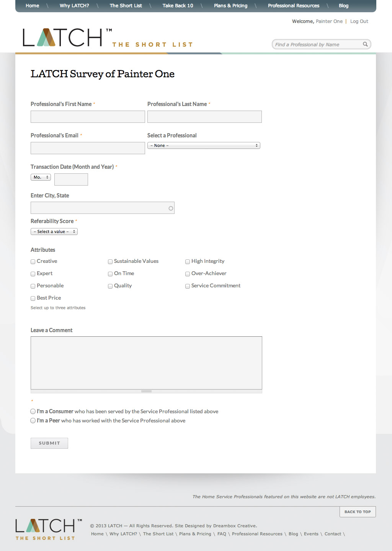This screenshot has height=551, width=392.
Task: Click the search magnifier icon
Action: (x=365, y=44)
